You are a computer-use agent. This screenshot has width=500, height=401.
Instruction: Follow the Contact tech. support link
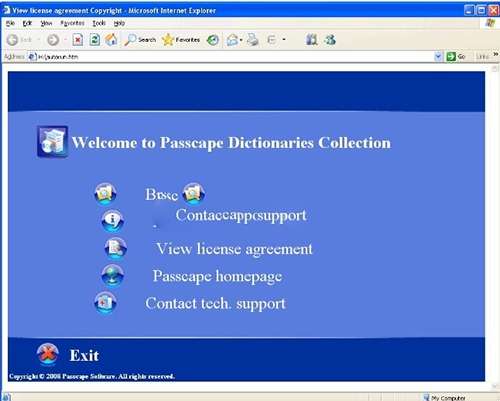click(215, 304)
